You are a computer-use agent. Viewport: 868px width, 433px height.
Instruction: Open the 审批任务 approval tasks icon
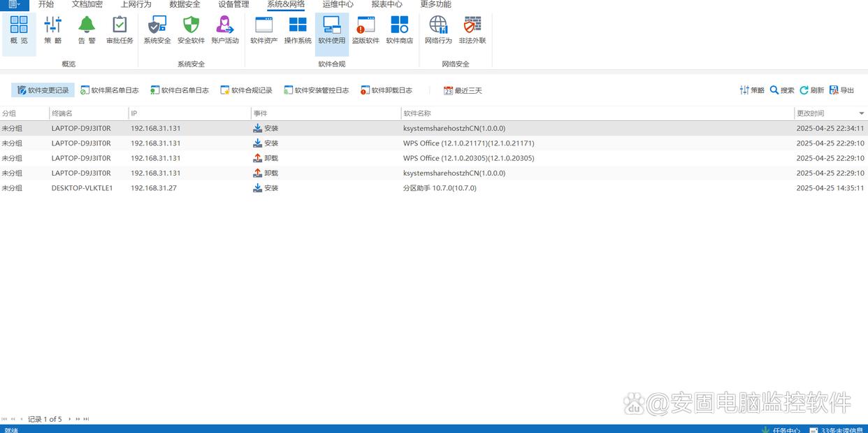[x=120, y=30]
